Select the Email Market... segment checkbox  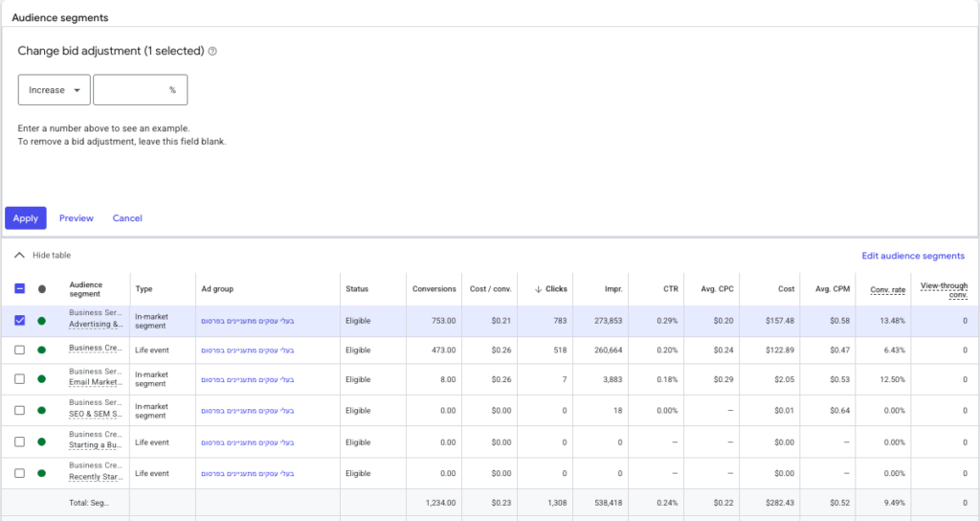[x=20, y=379]
